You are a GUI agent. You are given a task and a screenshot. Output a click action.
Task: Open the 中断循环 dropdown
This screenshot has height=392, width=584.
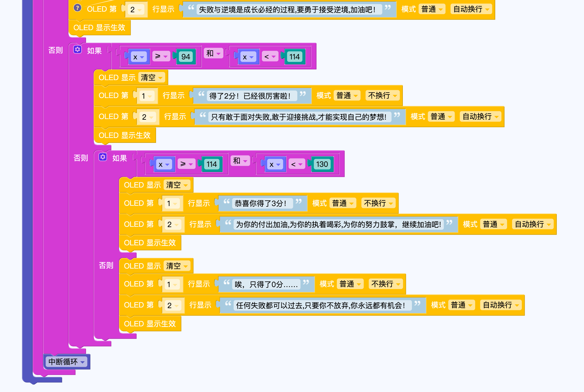(x=67, y=362)
